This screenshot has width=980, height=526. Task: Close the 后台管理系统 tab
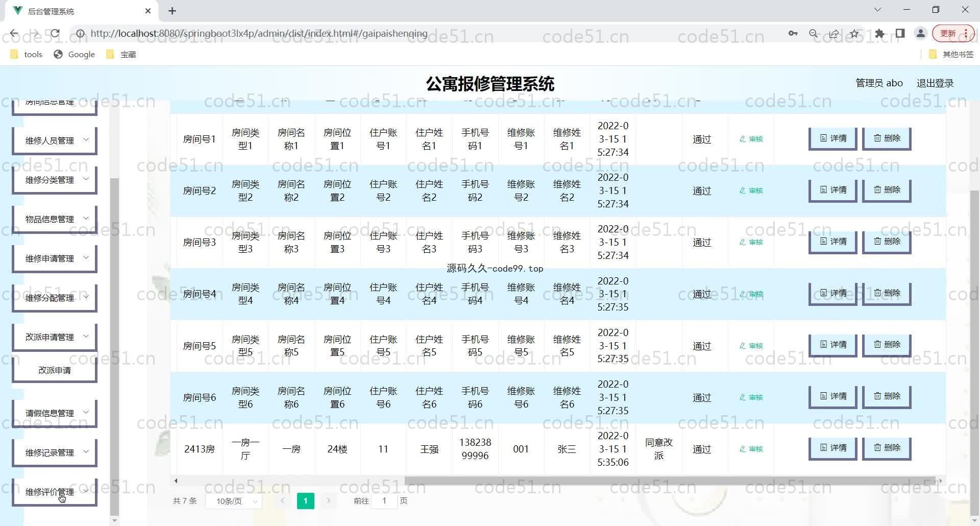point(148,11)
